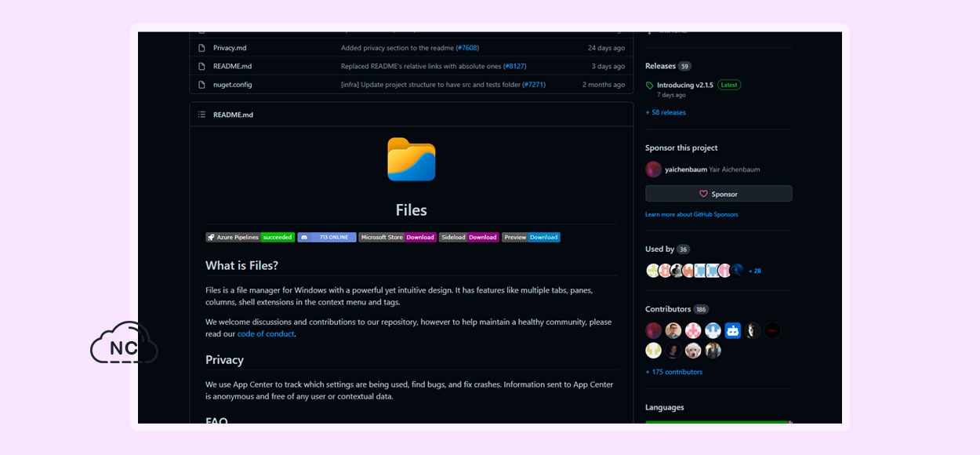Open the dark blue avatar in Used by
The image size is (980, 455).
737,271
